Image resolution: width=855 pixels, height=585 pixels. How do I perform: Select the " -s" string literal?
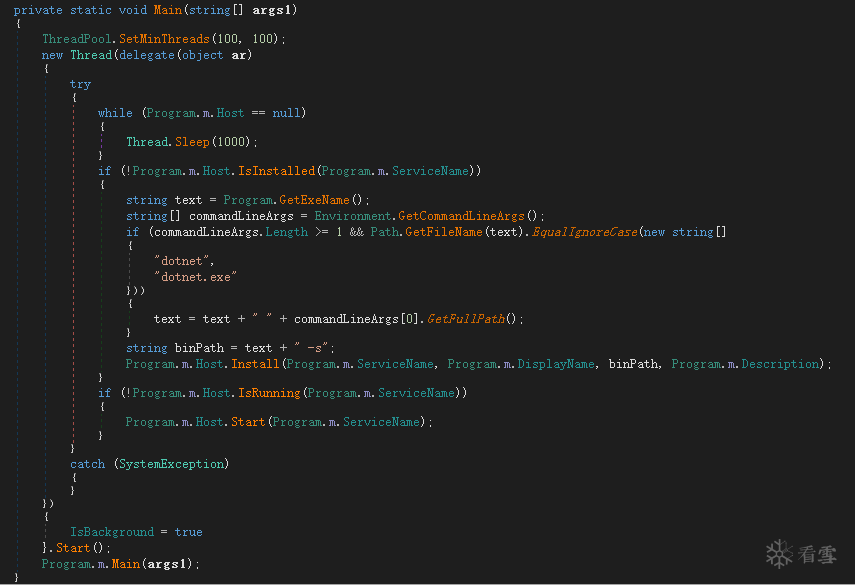click(311, 348)
